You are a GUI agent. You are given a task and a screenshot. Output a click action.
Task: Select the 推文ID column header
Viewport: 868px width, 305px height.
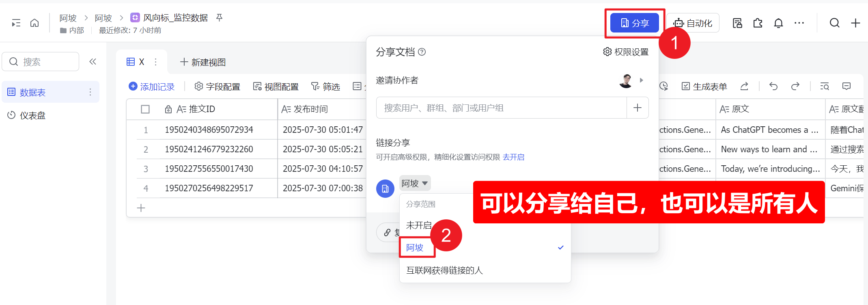tap(202, 109)
